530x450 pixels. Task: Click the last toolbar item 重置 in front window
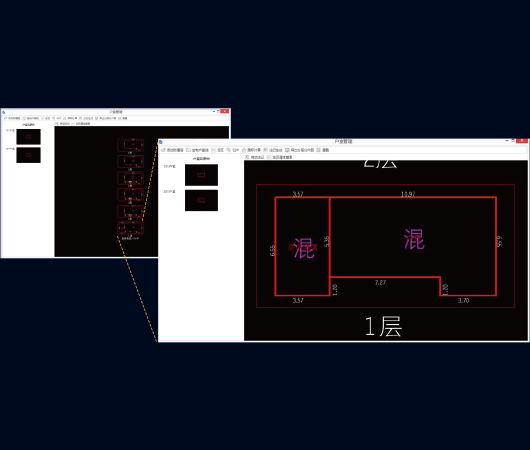point(323,150)
